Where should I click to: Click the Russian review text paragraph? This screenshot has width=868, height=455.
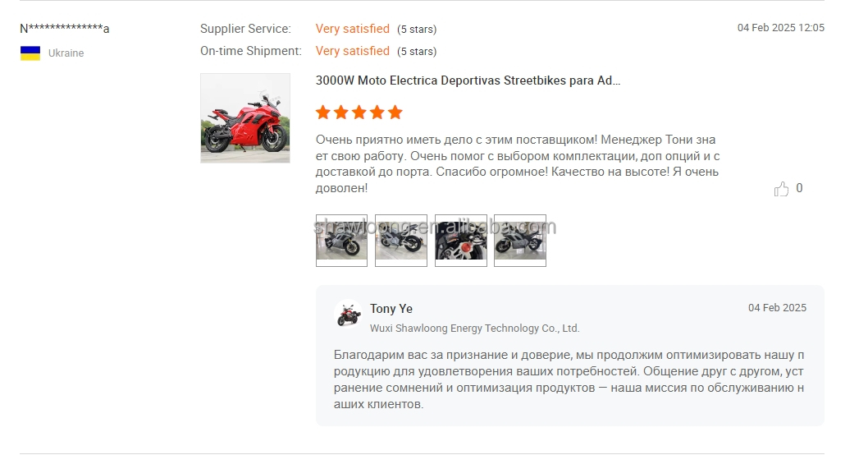(518, 163)
